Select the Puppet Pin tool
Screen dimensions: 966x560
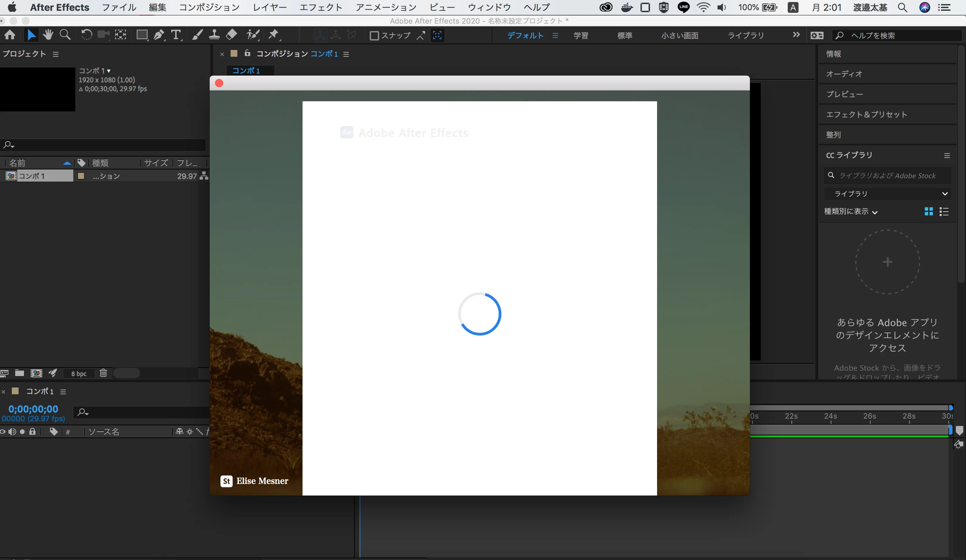point(273,35)
